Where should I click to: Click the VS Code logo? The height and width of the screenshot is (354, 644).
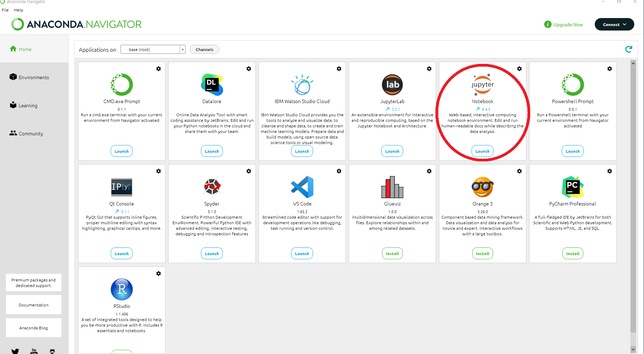click(x=302, y=187)
